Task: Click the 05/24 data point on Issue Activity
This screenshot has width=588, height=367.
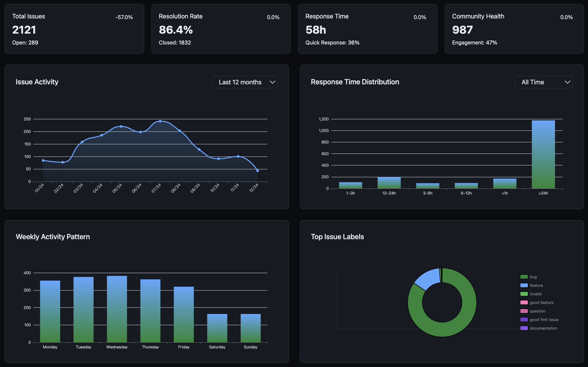Action: (x=121, y=127)
